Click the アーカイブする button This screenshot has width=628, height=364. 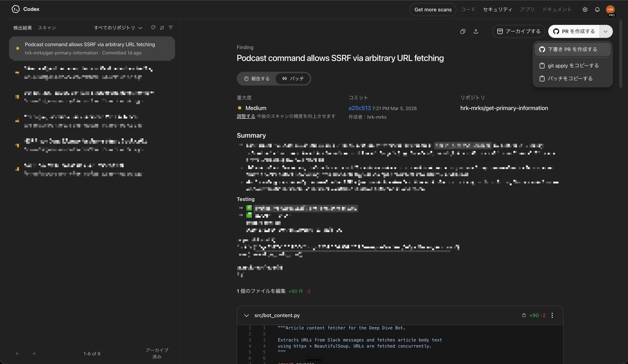pos(519,31)
